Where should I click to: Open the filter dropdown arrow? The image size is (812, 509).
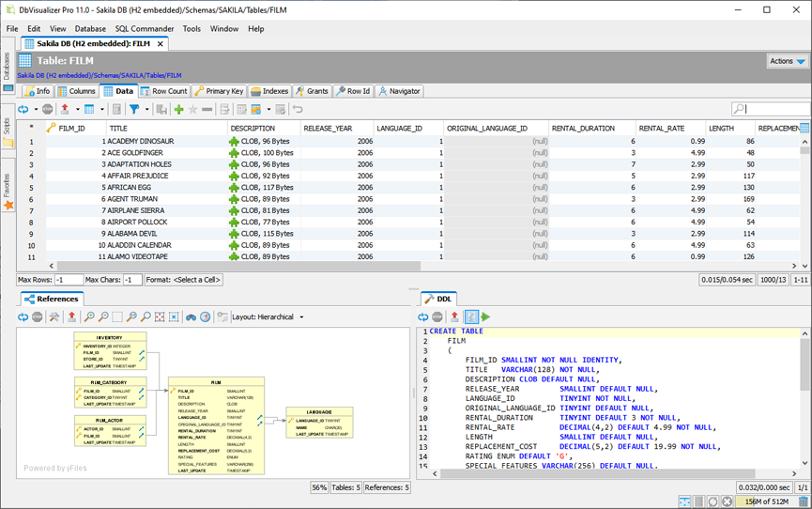(x=147, y=109)
